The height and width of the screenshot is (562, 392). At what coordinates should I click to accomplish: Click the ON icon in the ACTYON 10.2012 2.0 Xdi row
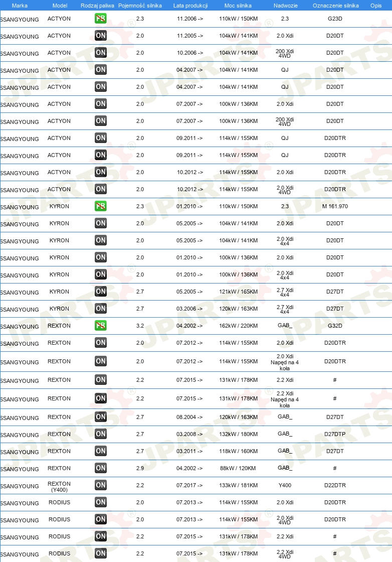[x=101, y=172]
